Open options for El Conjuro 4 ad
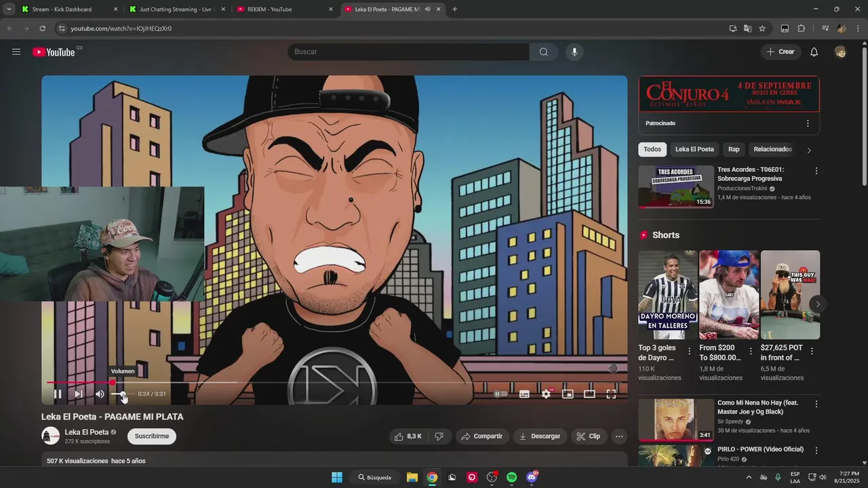Viewport: 868px width, 488px height. 808,123
